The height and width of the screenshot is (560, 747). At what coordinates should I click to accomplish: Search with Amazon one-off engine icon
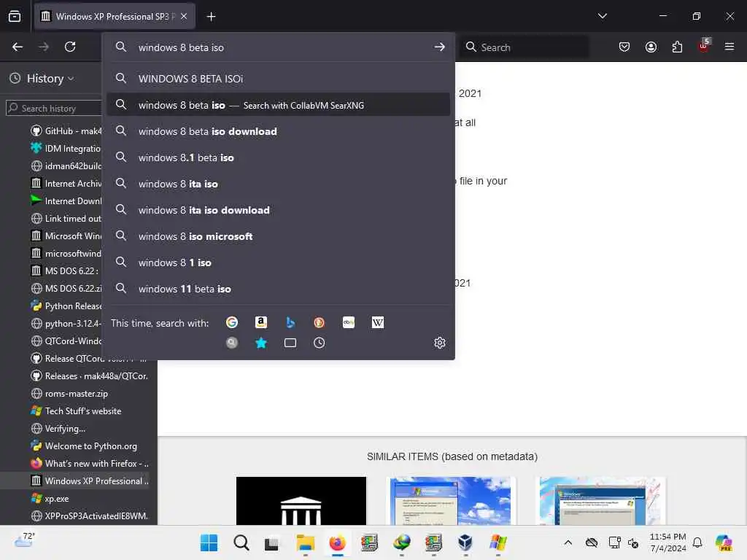tap(261, 322)
